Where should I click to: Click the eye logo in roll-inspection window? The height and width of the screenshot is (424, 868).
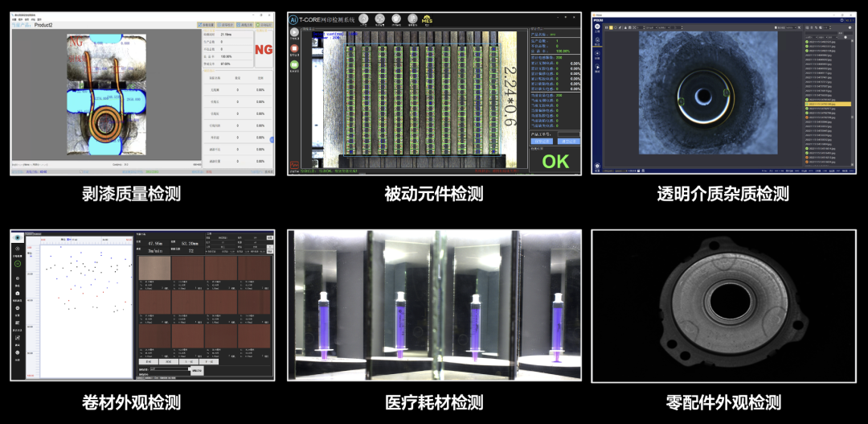[18, 237]
